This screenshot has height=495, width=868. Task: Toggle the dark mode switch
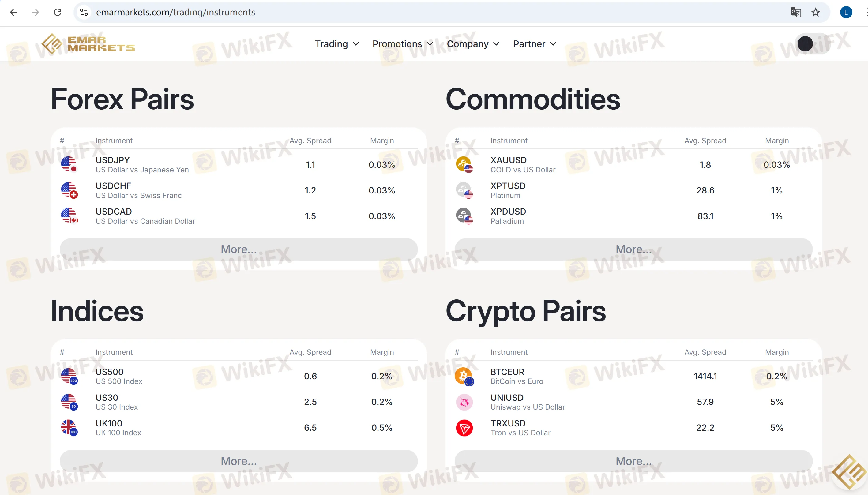tap(813, 44)
